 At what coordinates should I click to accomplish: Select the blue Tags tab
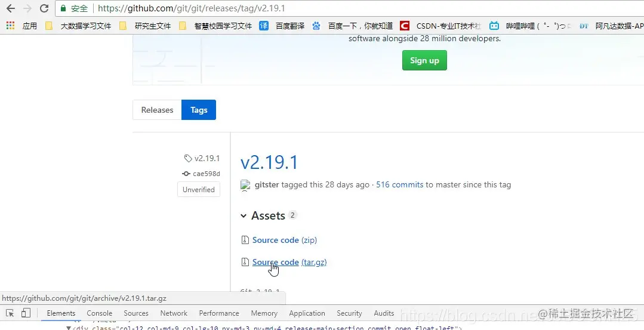tap(199, 110)
